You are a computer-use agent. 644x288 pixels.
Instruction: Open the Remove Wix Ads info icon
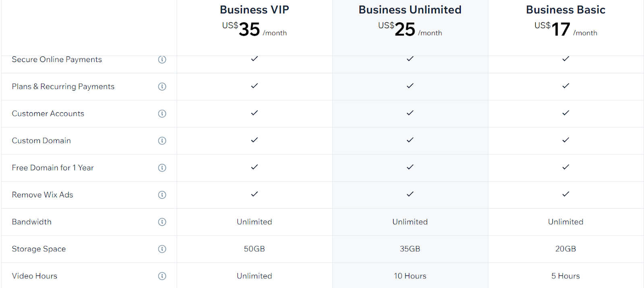162,195
